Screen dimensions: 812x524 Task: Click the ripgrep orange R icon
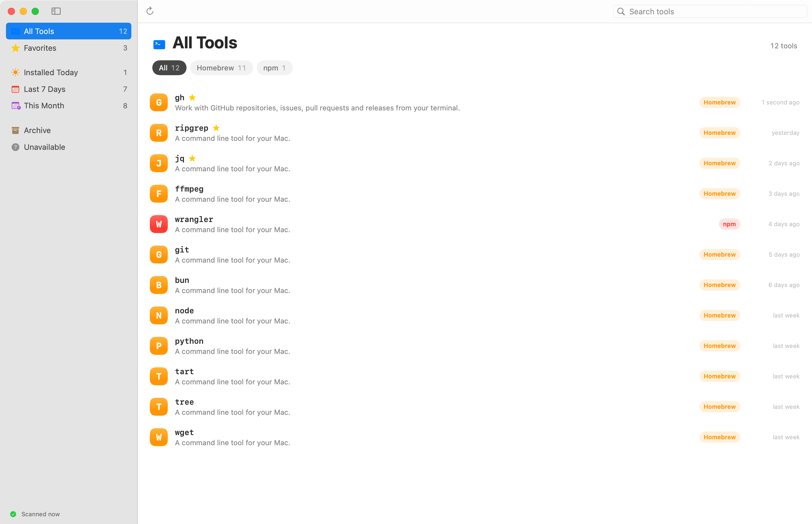pos(159,133)
